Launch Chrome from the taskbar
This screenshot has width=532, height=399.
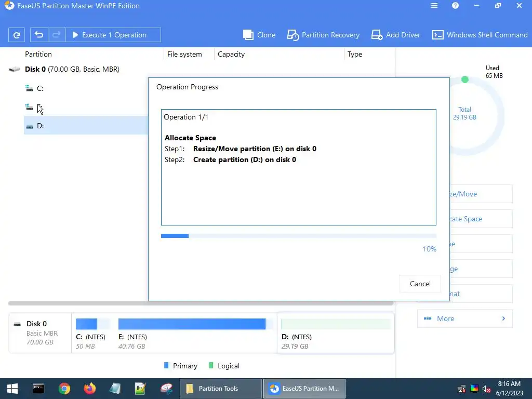(64, 389)
